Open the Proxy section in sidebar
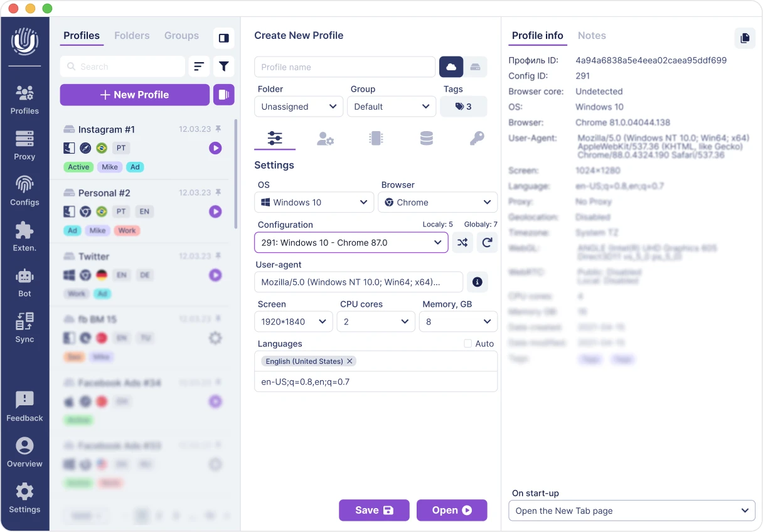The height and width of the screenshot is (532, 763). [24, 145]
